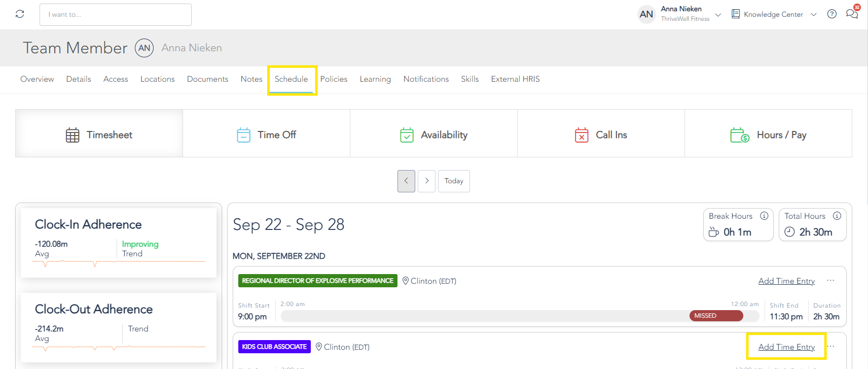Screen dimensions: 868x369
Task: Open more options for Kids Club Associate shift
Action: point(830,347)
